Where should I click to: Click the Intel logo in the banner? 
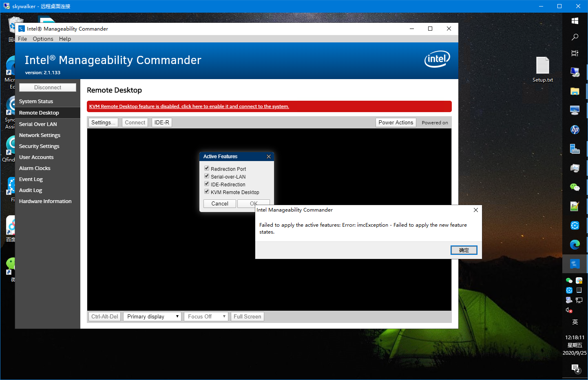[x=437, y=60]
